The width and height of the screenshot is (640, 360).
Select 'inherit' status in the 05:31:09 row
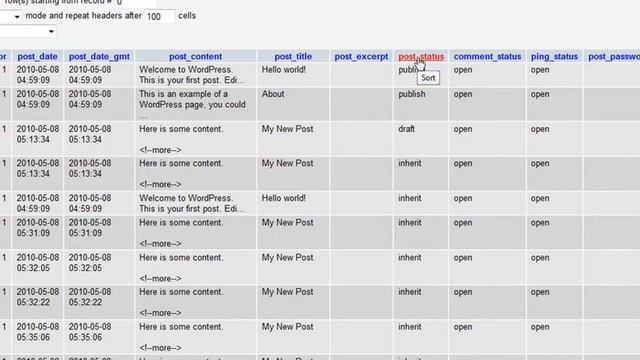[x=409, y=223]
